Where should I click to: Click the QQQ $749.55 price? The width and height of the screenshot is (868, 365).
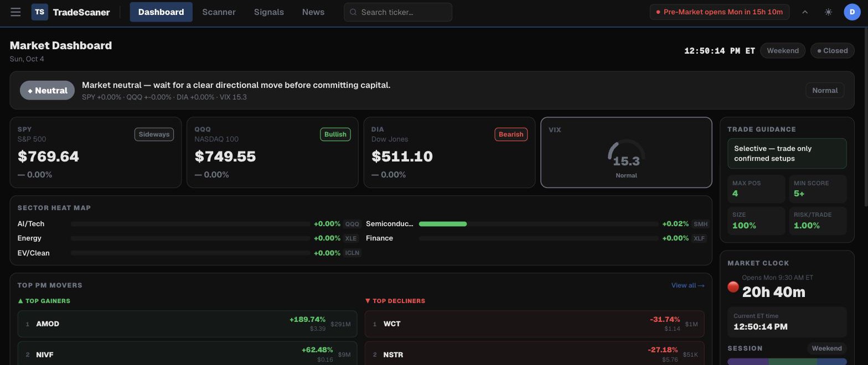(x=225, y=157)
